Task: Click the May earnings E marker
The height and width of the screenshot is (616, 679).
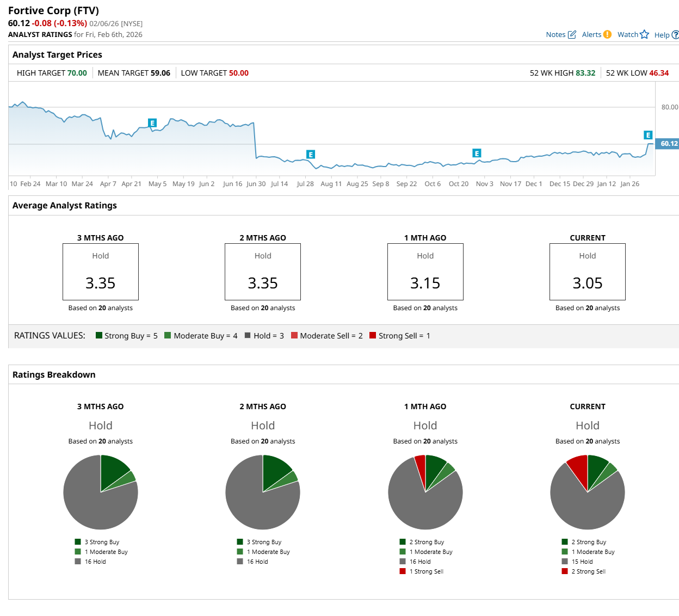Action: 152,123
